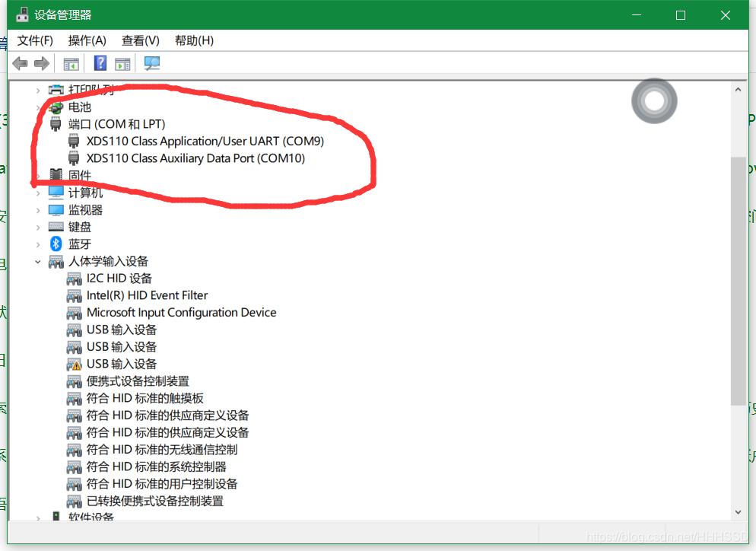Click scrollbar down arrow in device tree
Screen dimensions: 756x551
(738, 512)
